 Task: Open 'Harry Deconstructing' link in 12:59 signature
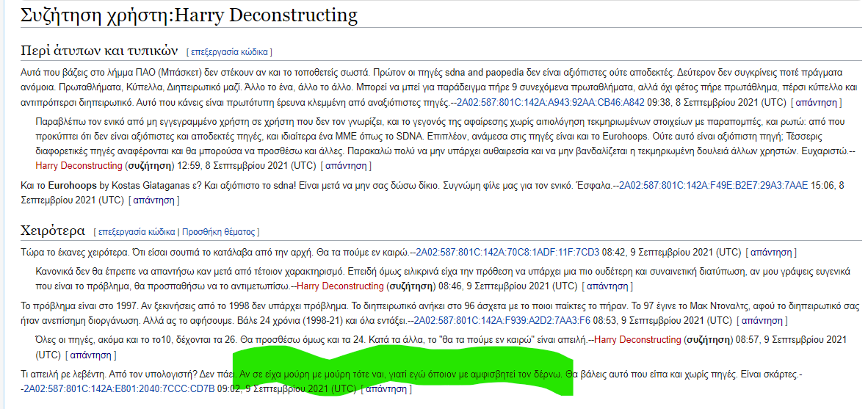point(78,165)
